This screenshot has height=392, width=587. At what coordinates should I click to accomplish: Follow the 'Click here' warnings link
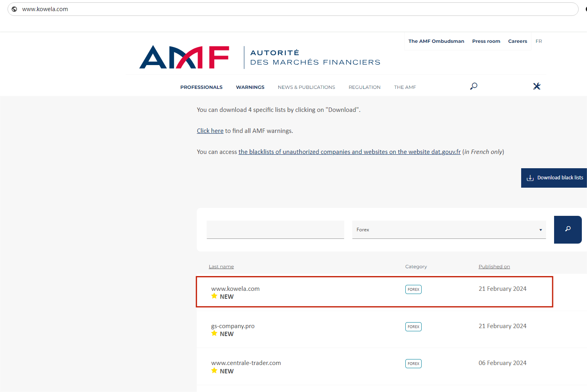tap(210, 131)
